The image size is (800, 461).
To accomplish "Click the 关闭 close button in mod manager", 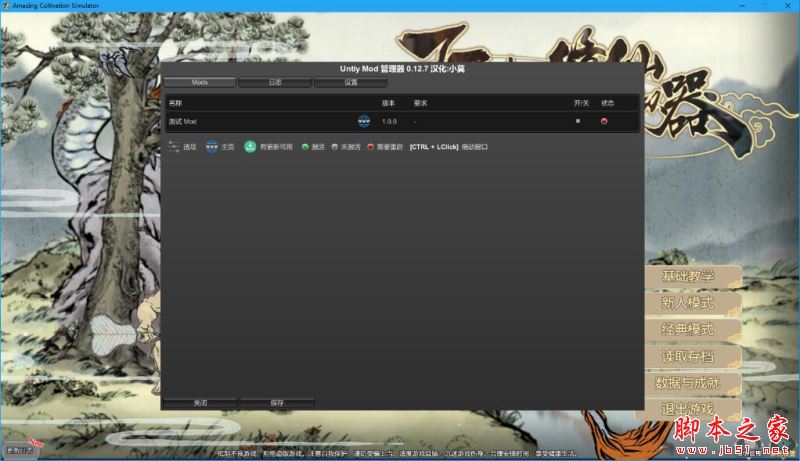I will [x=201, y=403].
